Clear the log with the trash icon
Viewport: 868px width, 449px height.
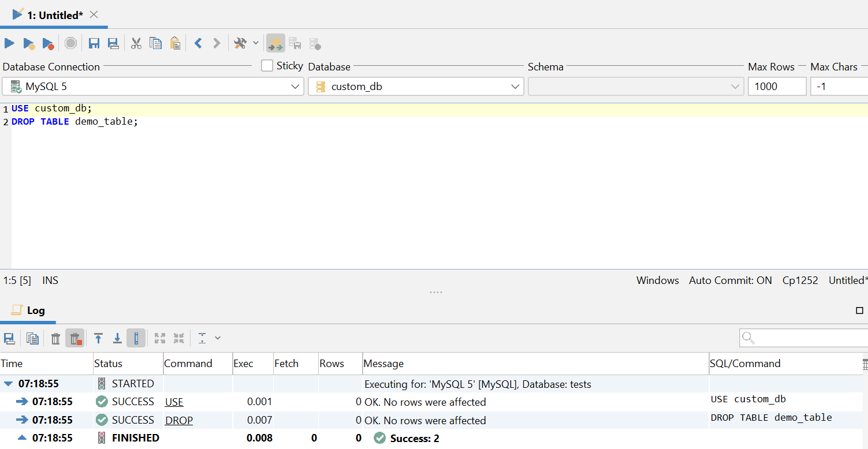[x=55, y=338]
